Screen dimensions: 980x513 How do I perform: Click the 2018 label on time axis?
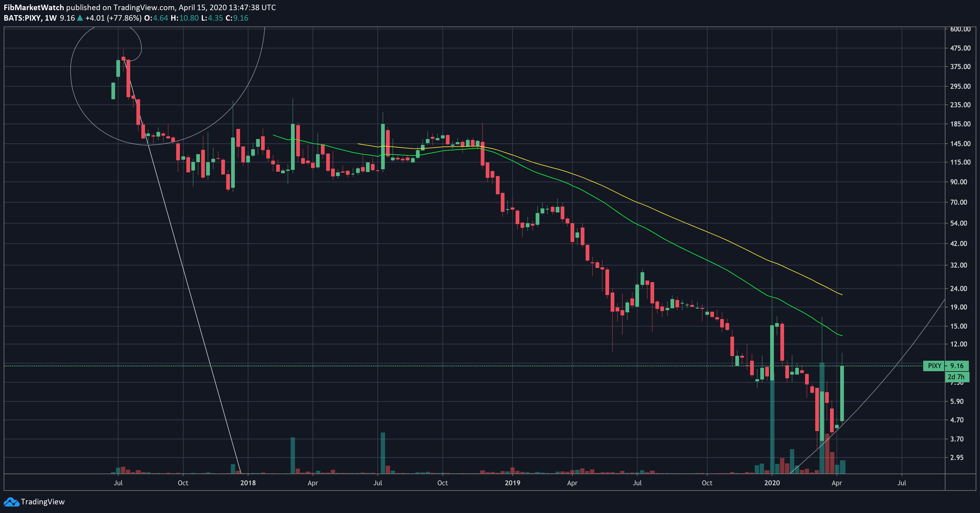pos(248,483)
